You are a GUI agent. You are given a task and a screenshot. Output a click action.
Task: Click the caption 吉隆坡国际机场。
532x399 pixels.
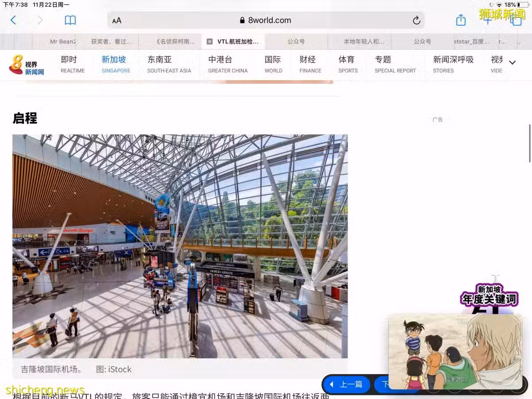coord(52,369)
